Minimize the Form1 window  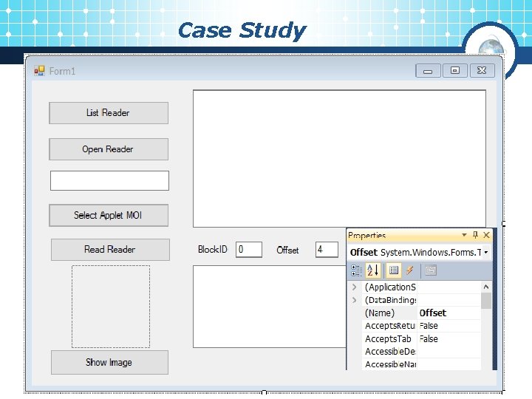[428, 71]
